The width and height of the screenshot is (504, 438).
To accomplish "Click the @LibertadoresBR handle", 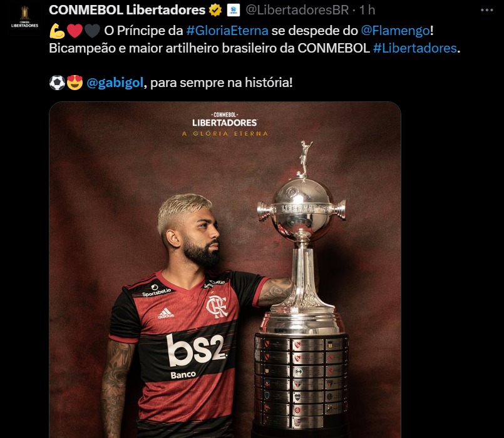I will (x=297, y=10).
